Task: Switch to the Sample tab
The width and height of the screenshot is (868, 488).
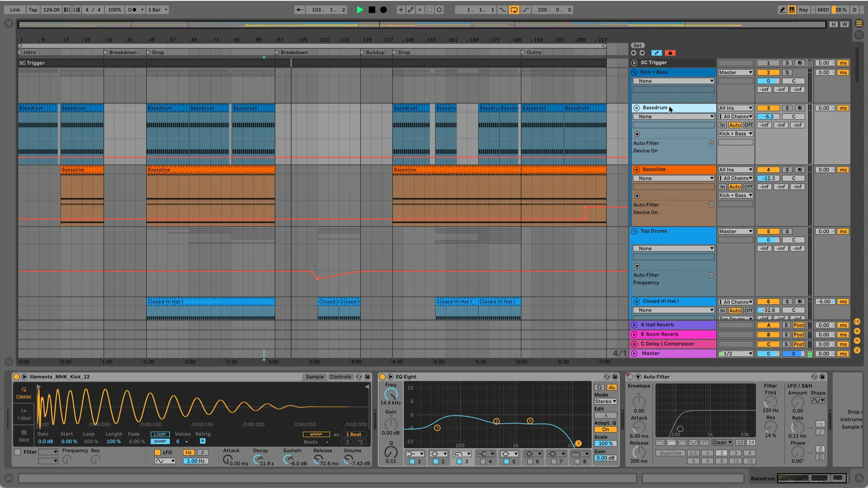Action: [x=314, y=377]
